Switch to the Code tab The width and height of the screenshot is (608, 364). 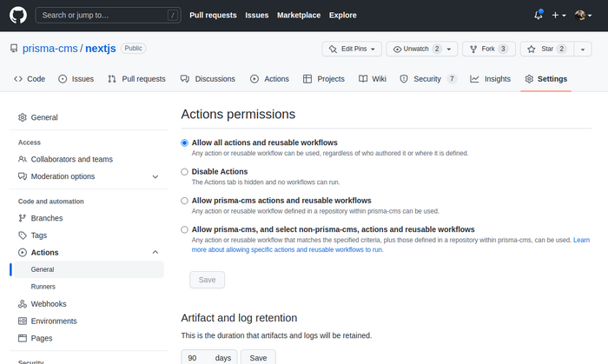coord(30,79)
